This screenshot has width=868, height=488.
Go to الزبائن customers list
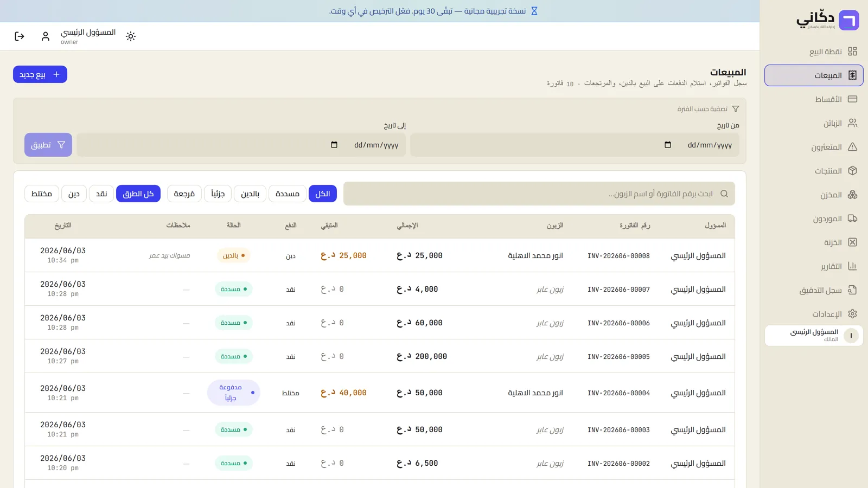click(x=814, y=123)
